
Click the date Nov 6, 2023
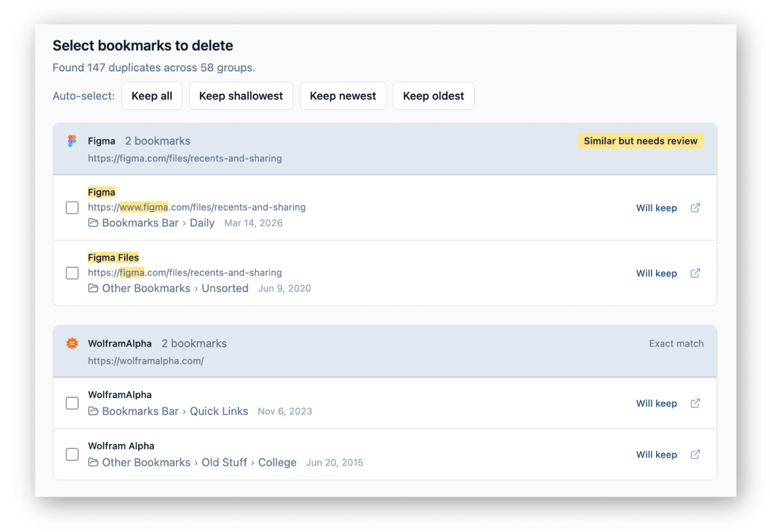(285, 411)
